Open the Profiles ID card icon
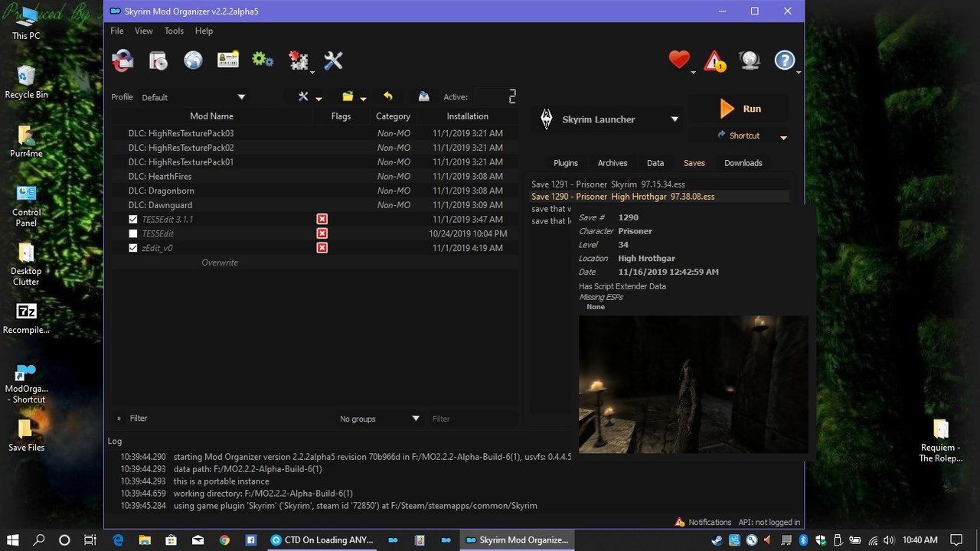The width and height of the screenshot is (980, 551). click(x=228, y=60)
